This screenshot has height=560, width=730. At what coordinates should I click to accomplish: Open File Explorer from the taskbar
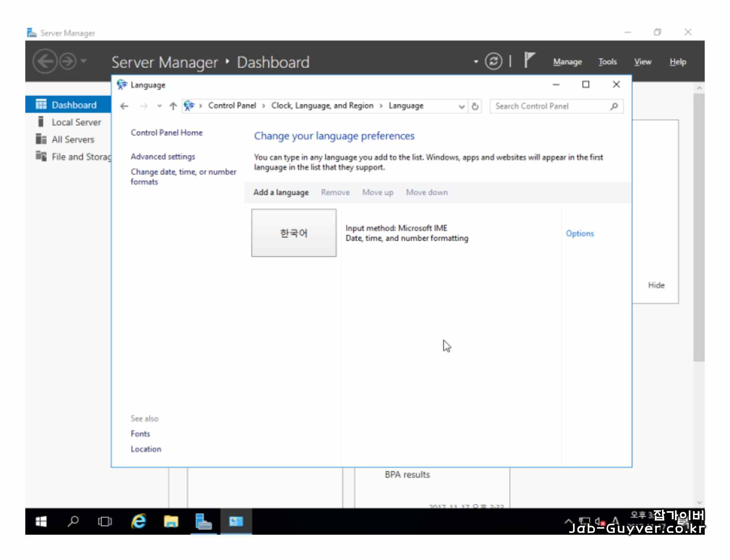[x=171, y=521]
